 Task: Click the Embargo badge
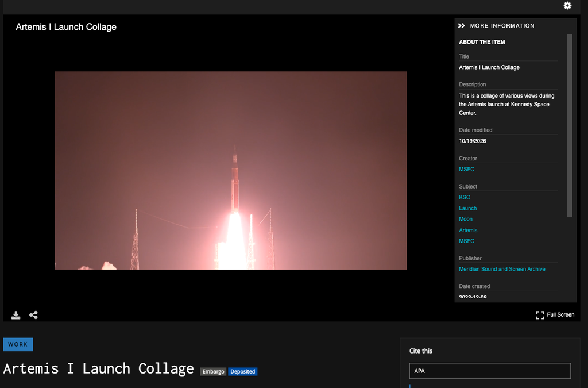213,371
